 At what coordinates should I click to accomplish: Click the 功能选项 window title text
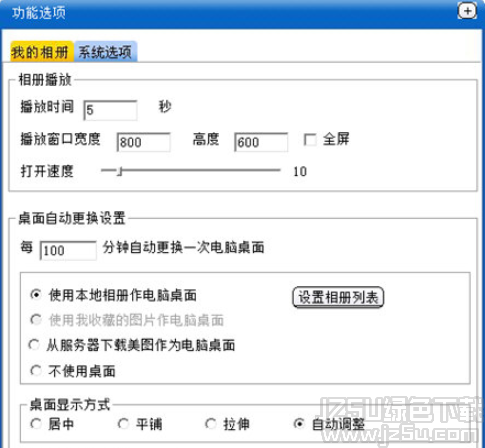click(x=39, y=13)
